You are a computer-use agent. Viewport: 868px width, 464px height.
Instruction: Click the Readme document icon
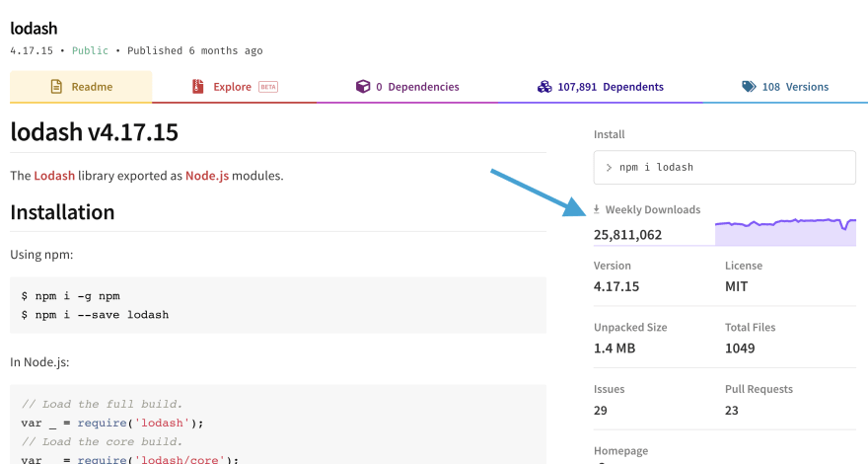pyautogui.click(x=56, y=87)
